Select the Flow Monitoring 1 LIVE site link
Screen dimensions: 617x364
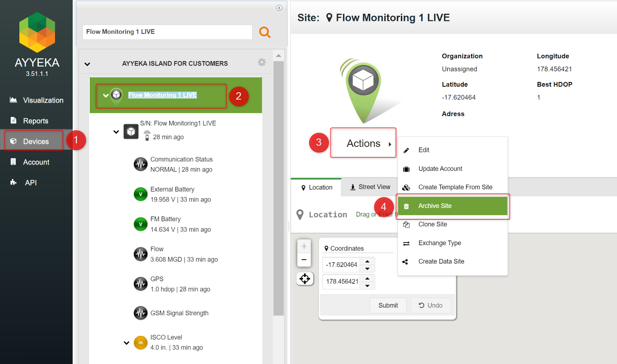[162, 95]
